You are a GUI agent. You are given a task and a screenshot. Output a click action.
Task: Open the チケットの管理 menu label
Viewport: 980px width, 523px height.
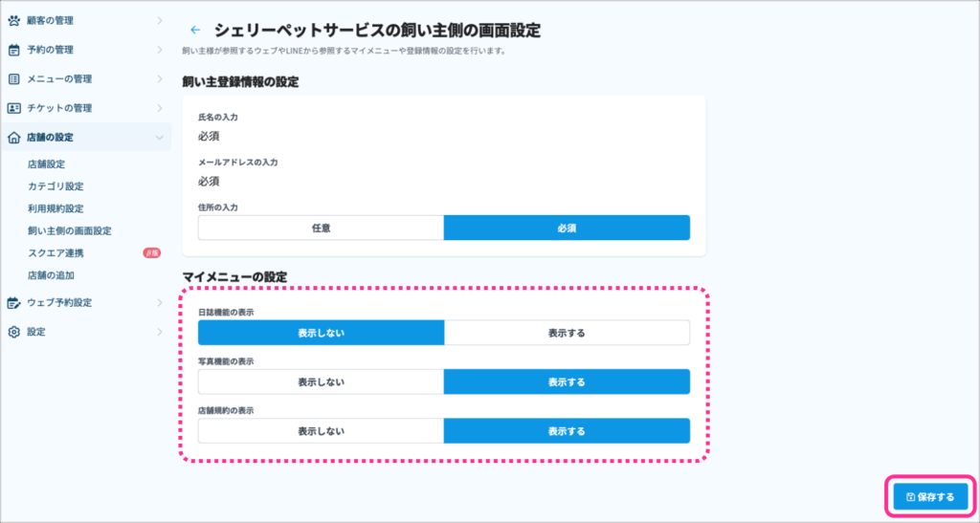pyautogui.click(x=59, y=108)
